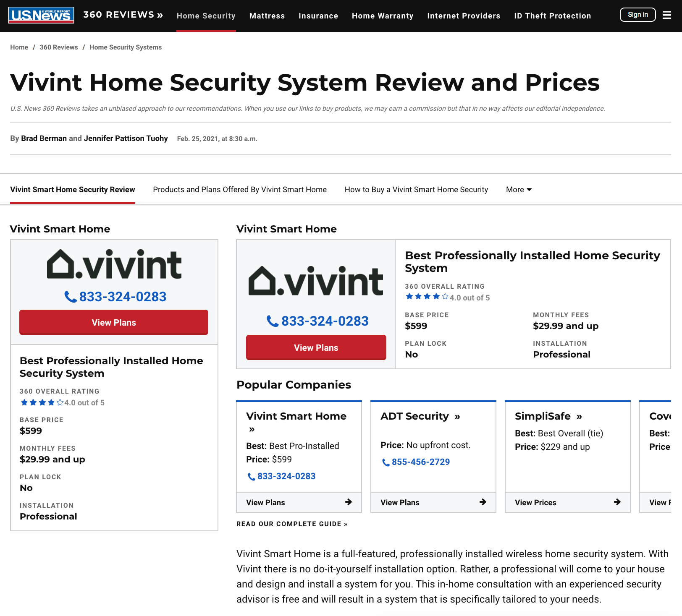This screenshot has width=682, height=616.
Task: Click "Price: No upfront cost." in ADT card
Action: pyautogui.click(x=425, y=445)
